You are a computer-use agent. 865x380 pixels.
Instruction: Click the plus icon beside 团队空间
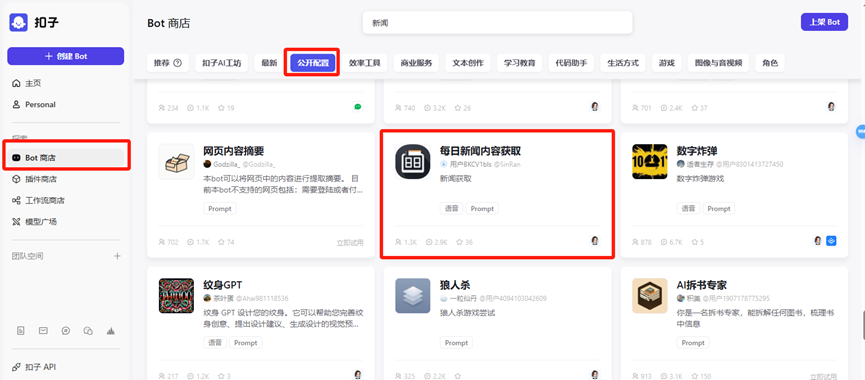pyautogui.click(x=117, y=256)
